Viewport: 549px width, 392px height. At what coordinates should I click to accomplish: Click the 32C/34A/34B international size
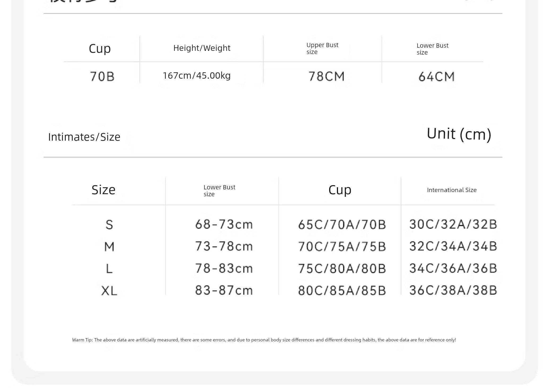click(x=453, y=246)
